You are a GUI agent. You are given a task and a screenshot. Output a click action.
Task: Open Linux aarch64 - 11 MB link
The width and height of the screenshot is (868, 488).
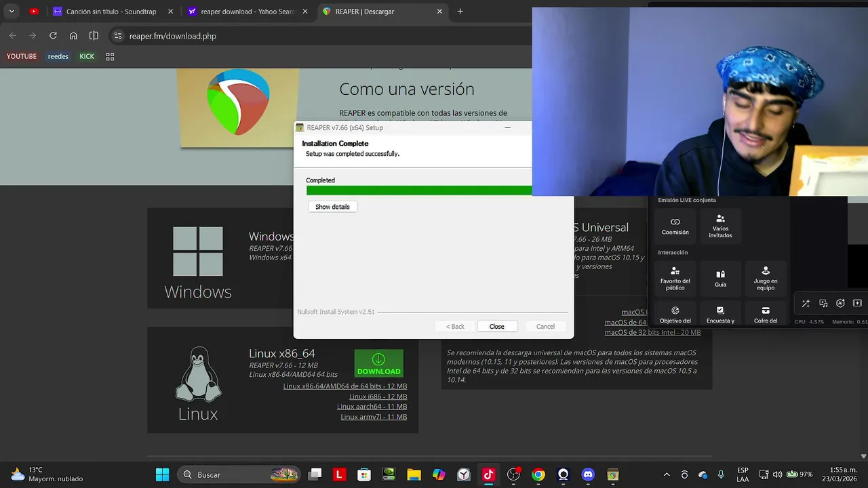click(372, 407)
